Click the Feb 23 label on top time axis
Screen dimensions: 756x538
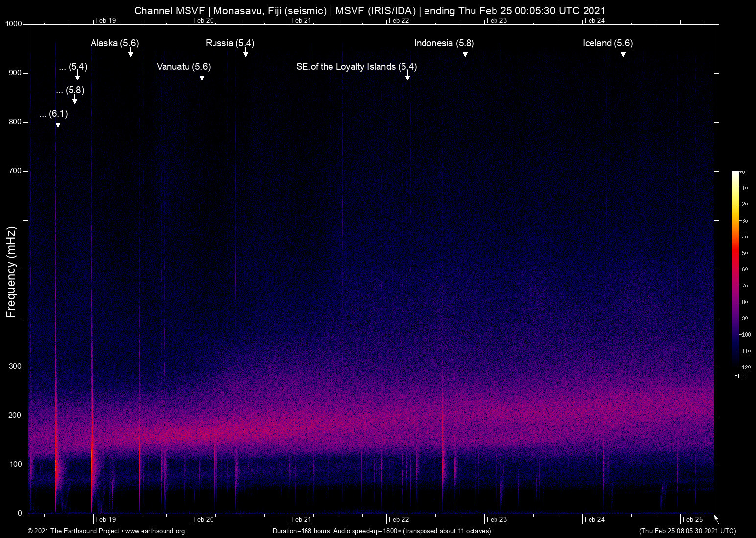496,20
